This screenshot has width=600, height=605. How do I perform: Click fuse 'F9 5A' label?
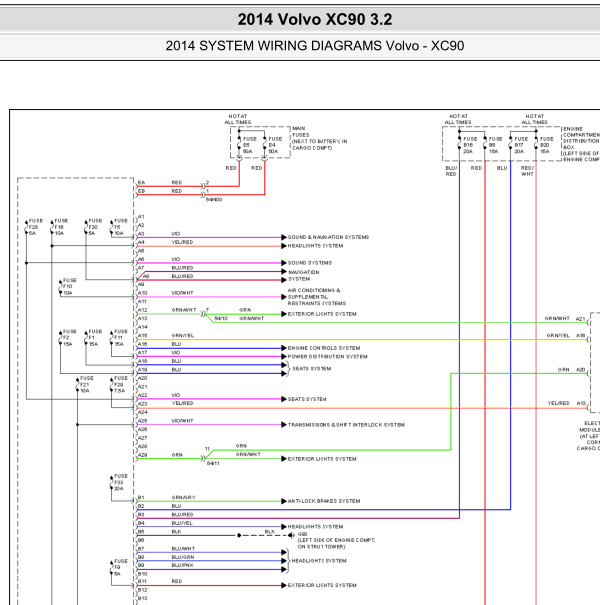click(120, 568)
